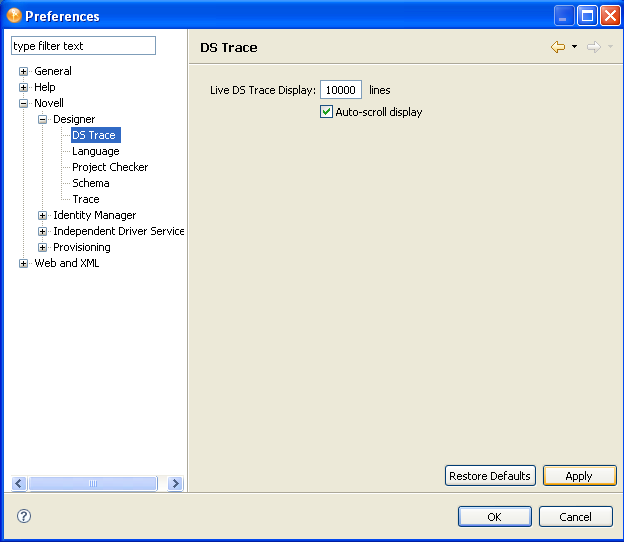Expand the Provisioning tree node
Image resolution: width=624 pixels, height=542 pixels.
pos(43,248)
